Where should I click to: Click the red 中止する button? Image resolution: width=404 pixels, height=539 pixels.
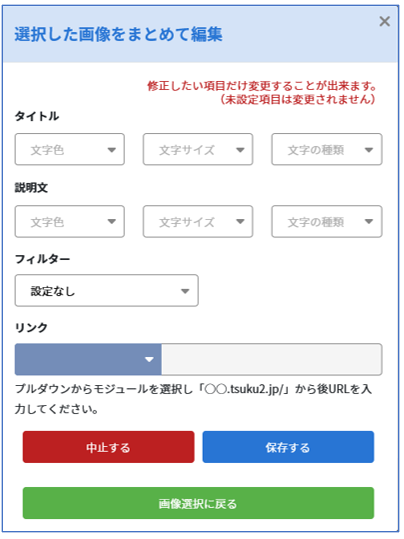click(109, 447)
